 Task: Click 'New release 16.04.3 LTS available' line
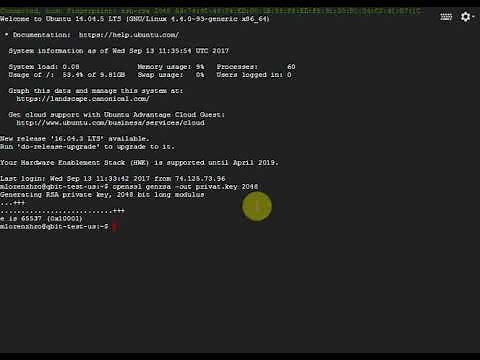tap(75, 139)
